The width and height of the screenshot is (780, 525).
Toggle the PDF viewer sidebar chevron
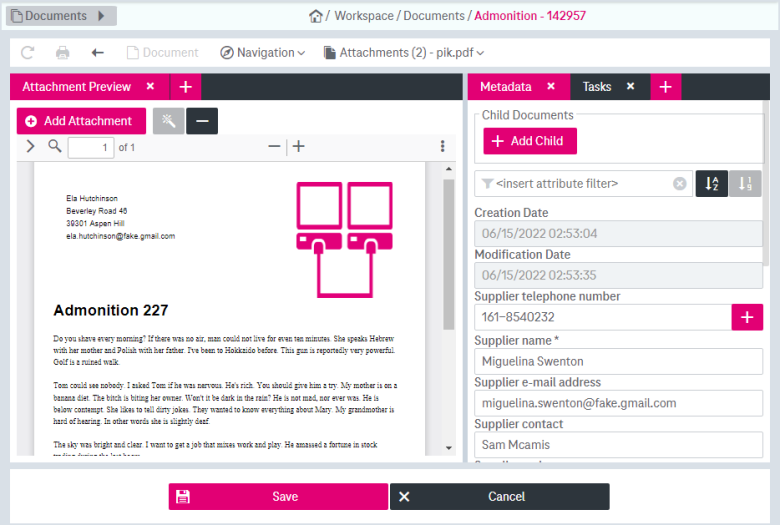pyautogui.click(x=30, y=146)
